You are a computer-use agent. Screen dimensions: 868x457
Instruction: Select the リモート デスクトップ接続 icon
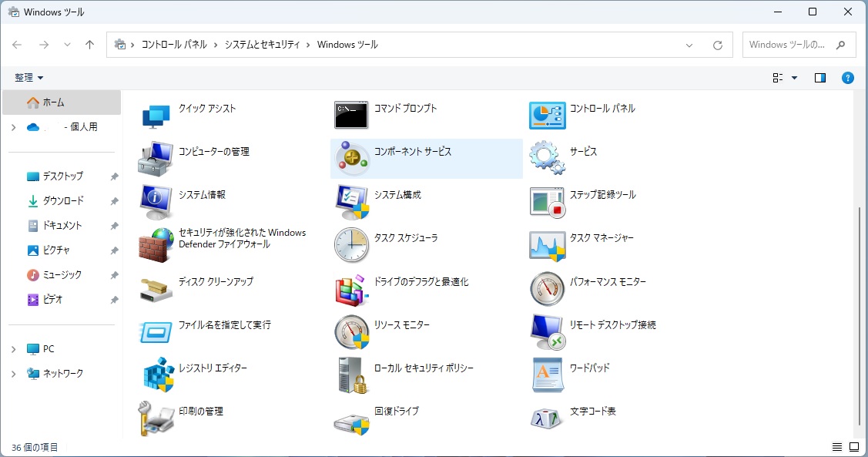(x=547, y=332)
